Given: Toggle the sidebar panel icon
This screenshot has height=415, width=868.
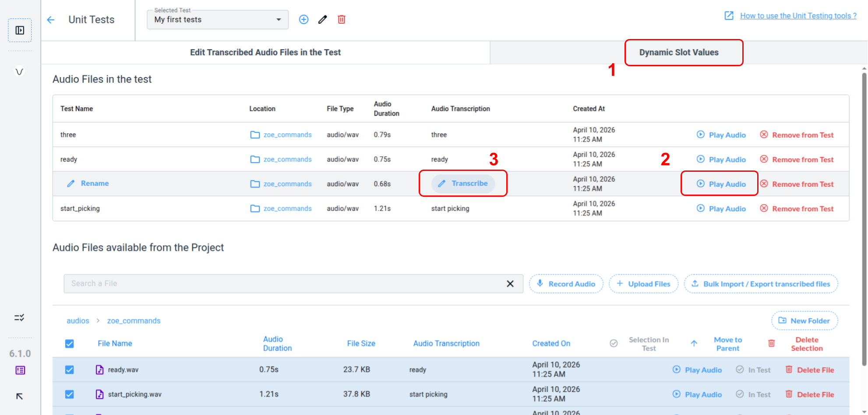Looking at the screenshot, I should 20,30.
